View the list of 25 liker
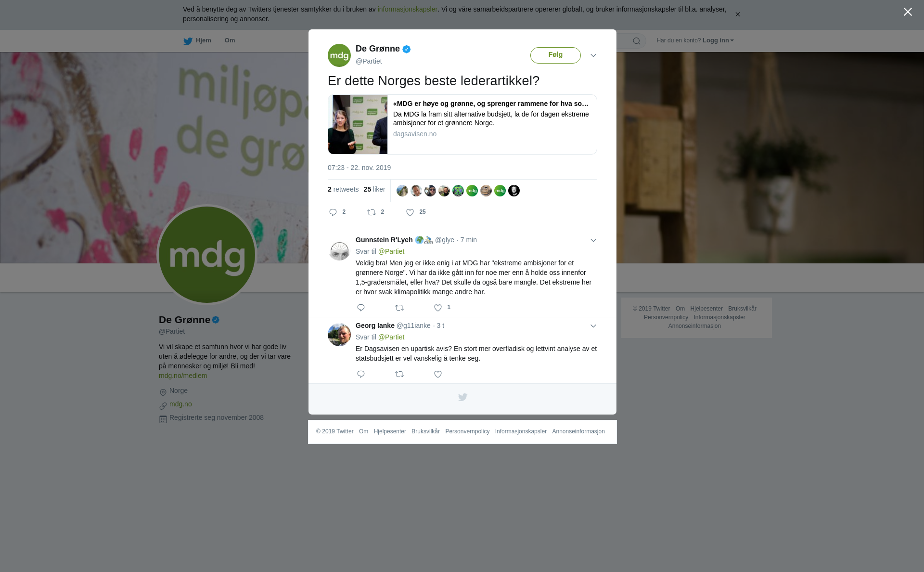Screen dimensions: 924x572 pos(374,189)
